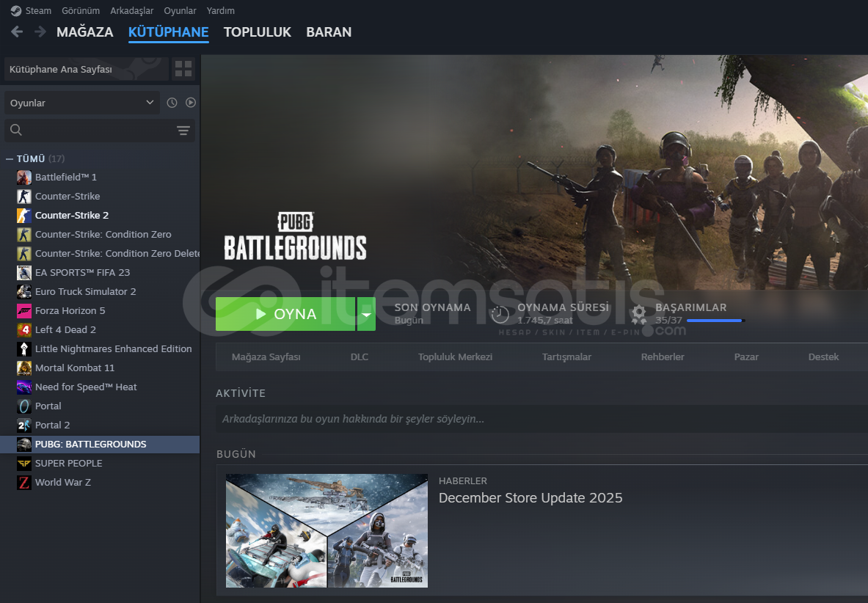The width and height of the screenshot is (868, 603).
Task: Click the achievements progress bar
Action: pos(715,321)
